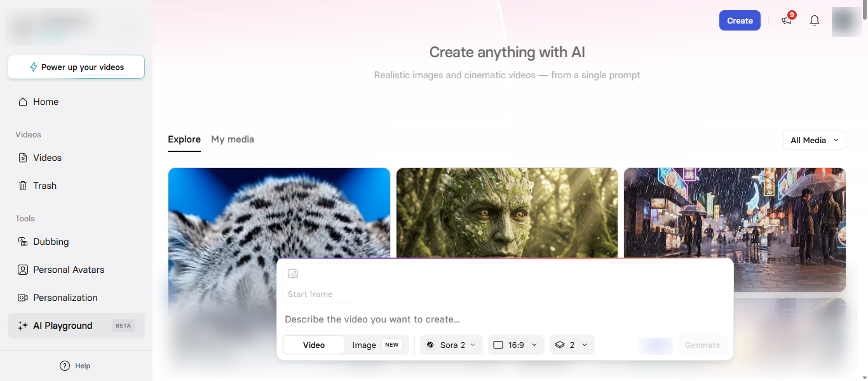The image size is (868, 381).
Task: Click Power up your videos button
Action: point(76,67)
